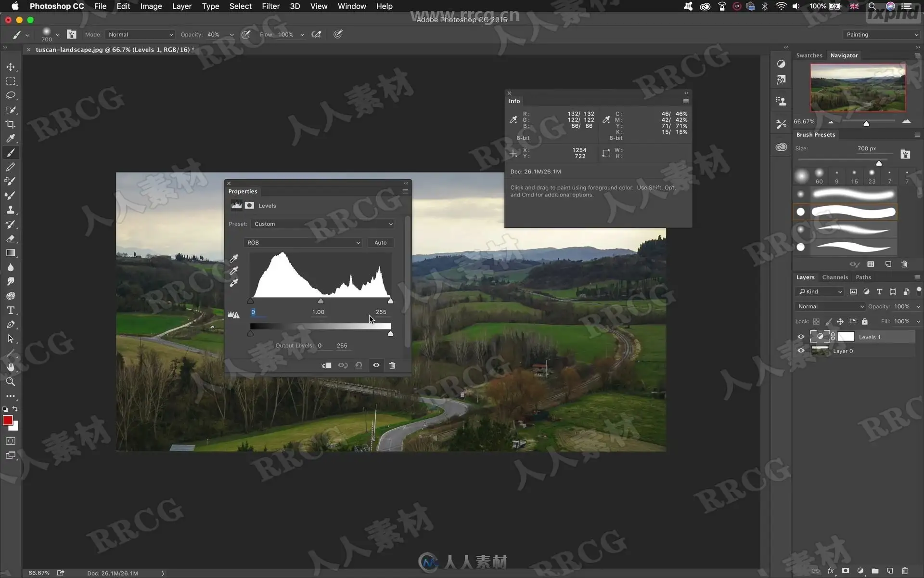Viewport: 924px width, 578px height.
Task: Select the Clone Stamp tool
Action: point(11,210)
